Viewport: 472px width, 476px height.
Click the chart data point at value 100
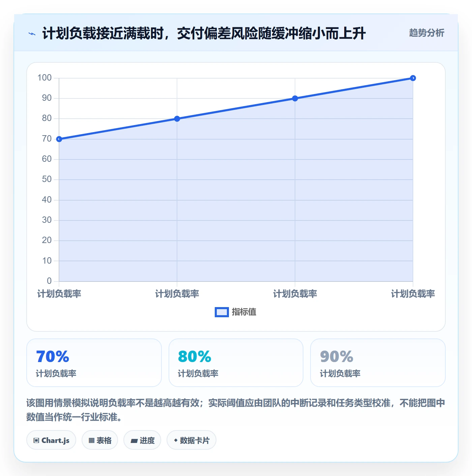(413, 78)
